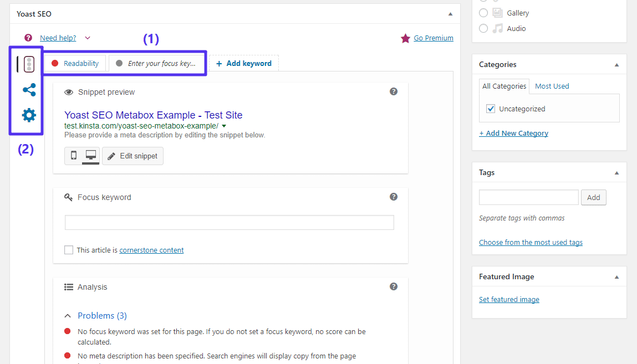Click Add New Category link
The height and width of the screenshot is (364, 637).
tap(513, 133)
